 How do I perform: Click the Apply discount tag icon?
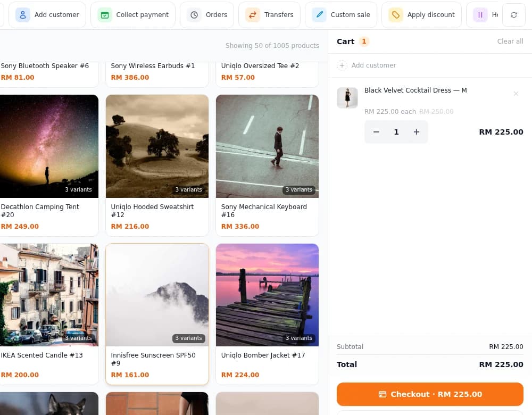pyautogui.click(x=396, y=15)
